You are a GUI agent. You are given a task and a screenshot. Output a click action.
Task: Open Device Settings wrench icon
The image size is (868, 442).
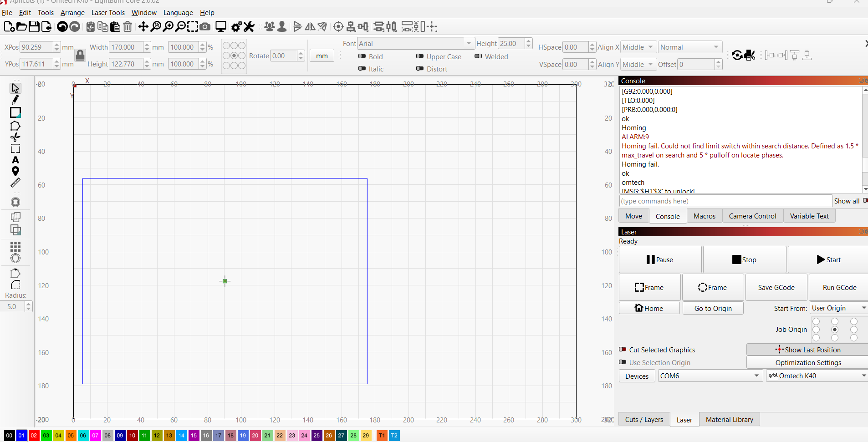tap(249, 27)
